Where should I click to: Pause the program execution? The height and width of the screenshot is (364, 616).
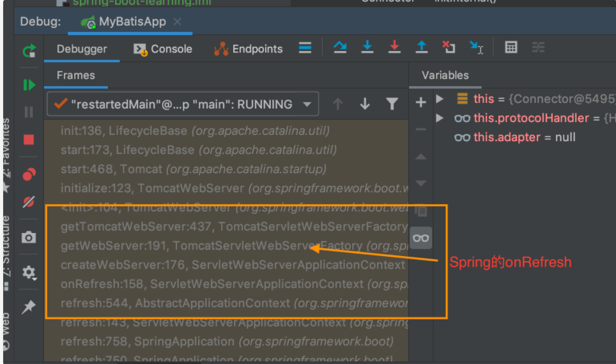(x=29, y=112)
